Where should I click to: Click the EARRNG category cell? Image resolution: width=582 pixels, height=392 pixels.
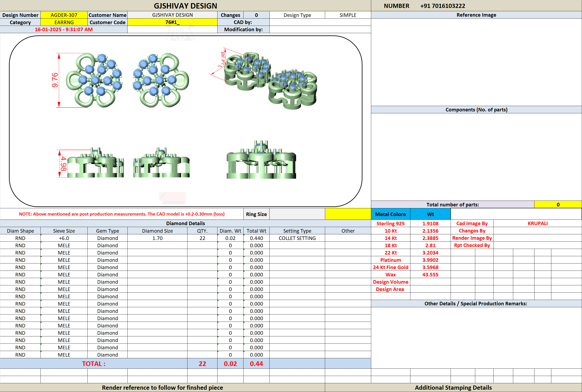point(64,22)
